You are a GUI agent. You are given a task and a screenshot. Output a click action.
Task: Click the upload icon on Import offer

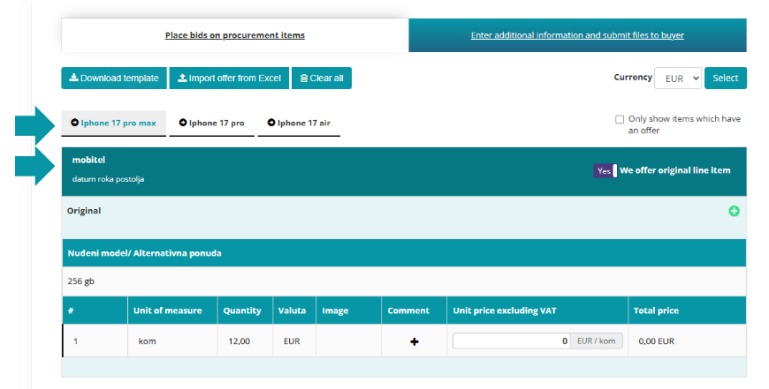click(182, 78)
